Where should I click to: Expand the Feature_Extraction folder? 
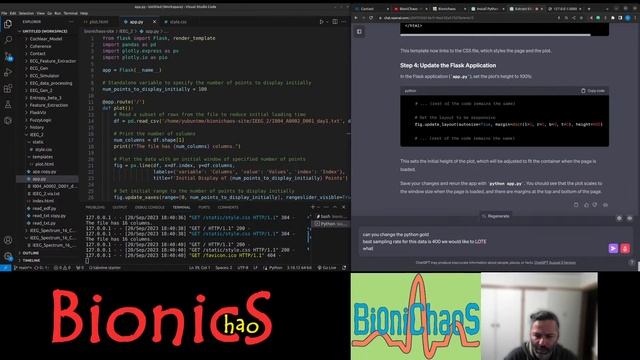(49, 105)
